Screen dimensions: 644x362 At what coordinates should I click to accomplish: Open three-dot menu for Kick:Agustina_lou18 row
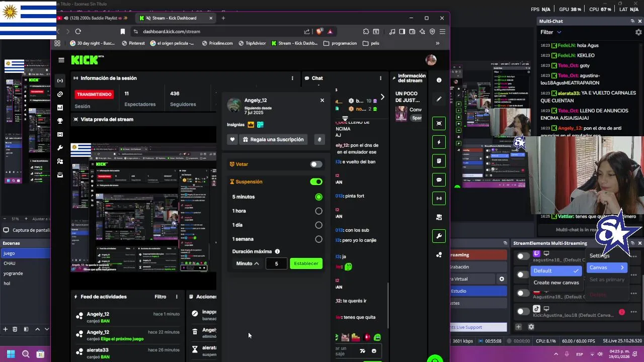(633, 312)
